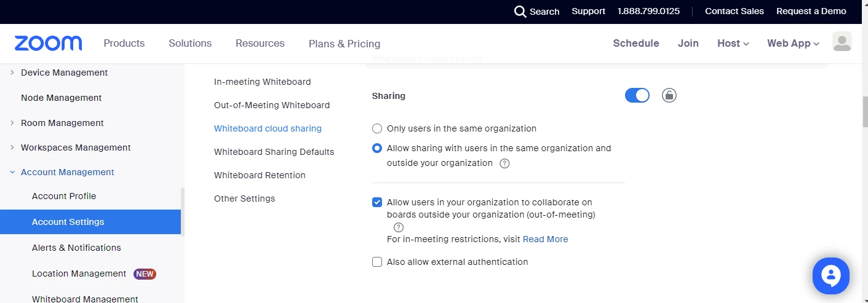Click the user profile avatar icon
Image resolution: width=868 pixels, height=303 pixels.
(x=842, y=42)
